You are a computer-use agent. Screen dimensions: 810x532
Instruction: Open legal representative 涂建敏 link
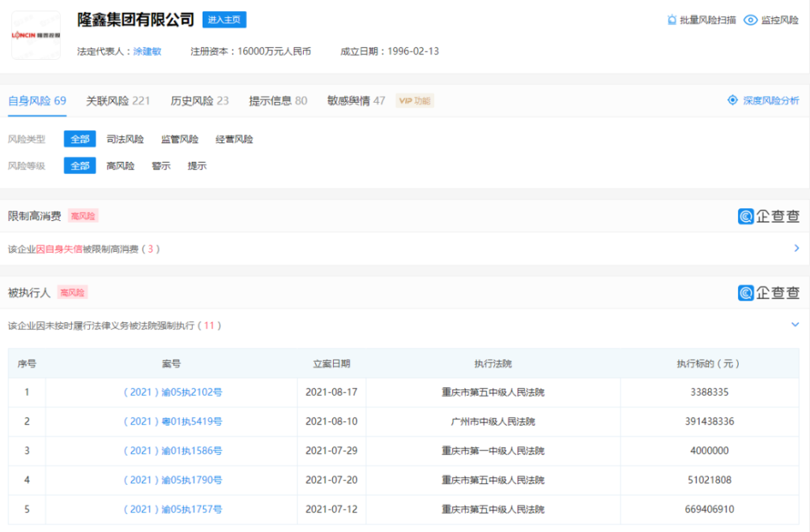[x=147, y=51]
